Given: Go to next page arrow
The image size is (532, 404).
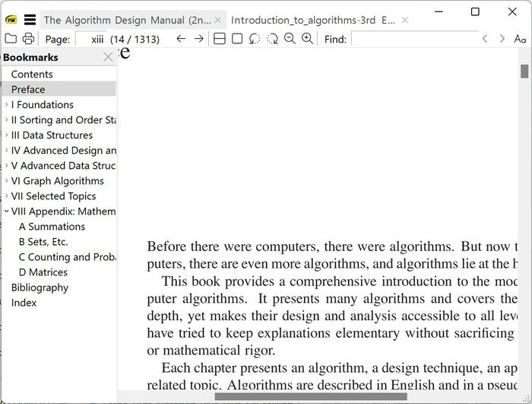Looking at the screenshot, I should coord(199,39).
